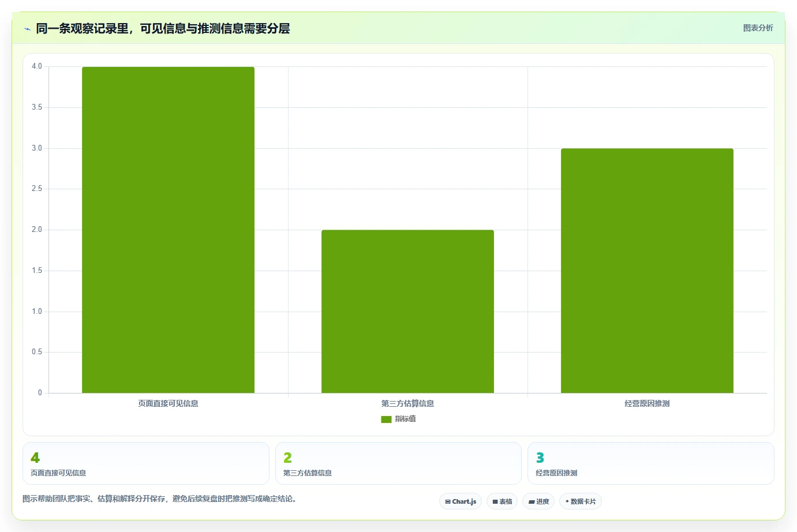
Task: Click the y-axis tick label 2.5
Action: click(37, 189)
